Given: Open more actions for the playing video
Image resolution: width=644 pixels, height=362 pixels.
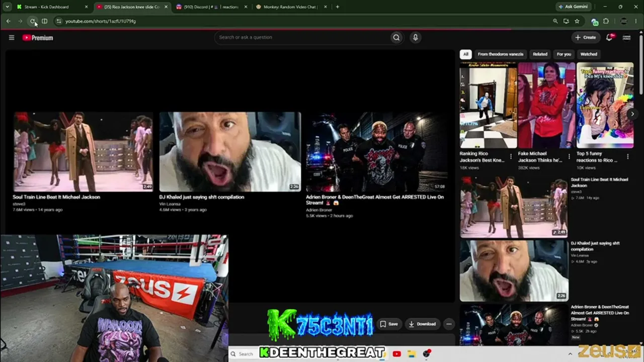Looking at the screenshot, I should 449,324.
